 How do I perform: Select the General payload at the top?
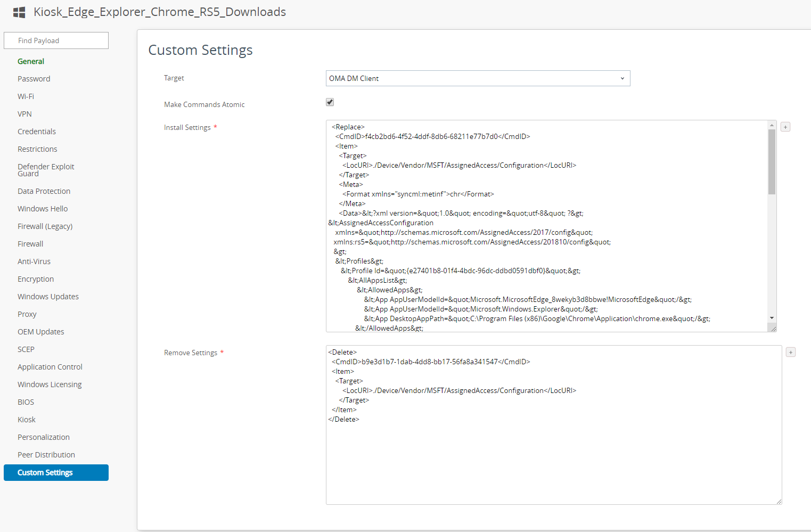30,61
